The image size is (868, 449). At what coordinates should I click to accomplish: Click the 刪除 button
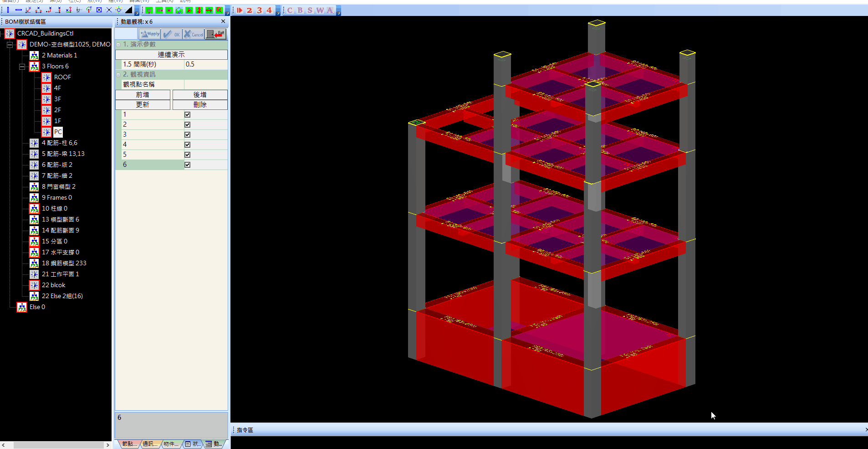[x=200, y=105]
